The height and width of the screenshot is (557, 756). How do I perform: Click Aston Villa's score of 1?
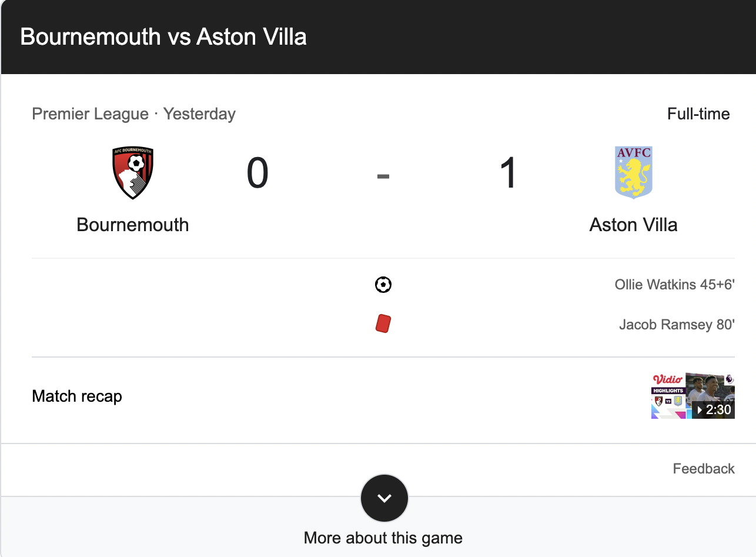508,174
